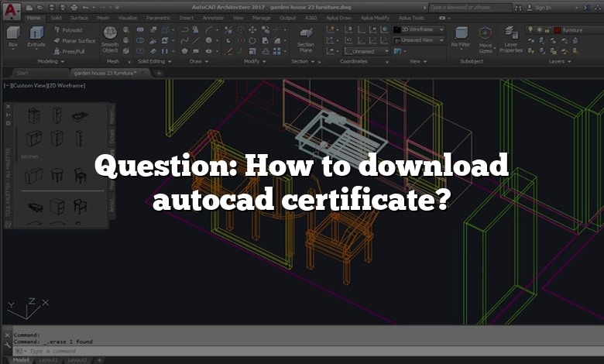Activate the Press/Pull tool

(69, 51)
